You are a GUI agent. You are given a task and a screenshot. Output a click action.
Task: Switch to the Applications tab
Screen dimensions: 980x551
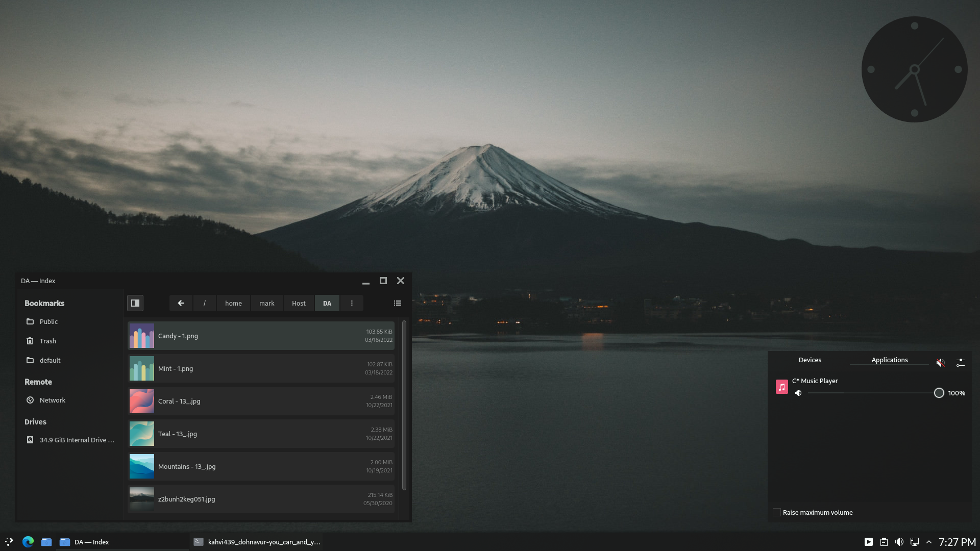(890, 360)
